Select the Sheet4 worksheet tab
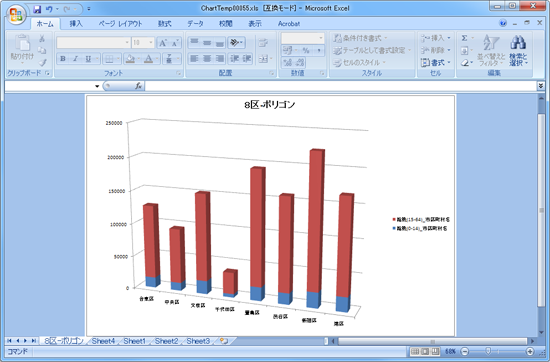 click(103, 341)
